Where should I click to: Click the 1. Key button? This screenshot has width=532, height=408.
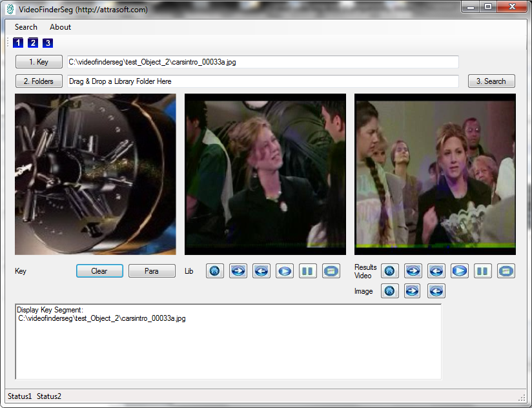(39, 62)
